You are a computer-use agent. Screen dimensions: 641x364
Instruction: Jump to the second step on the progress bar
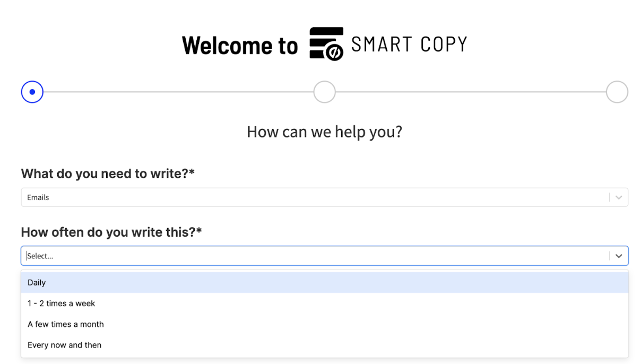click(324, 91)
